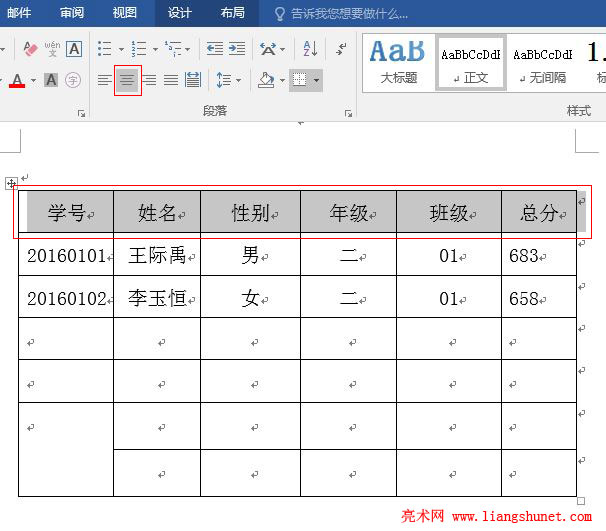
Task: Toggle center alignment button
Action: pyautogui.click(x=128, y=80)
